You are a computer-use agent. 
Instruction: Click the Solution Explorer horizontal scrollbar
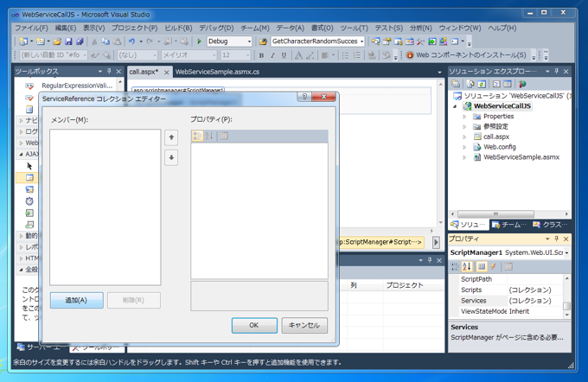coord(495,214)
